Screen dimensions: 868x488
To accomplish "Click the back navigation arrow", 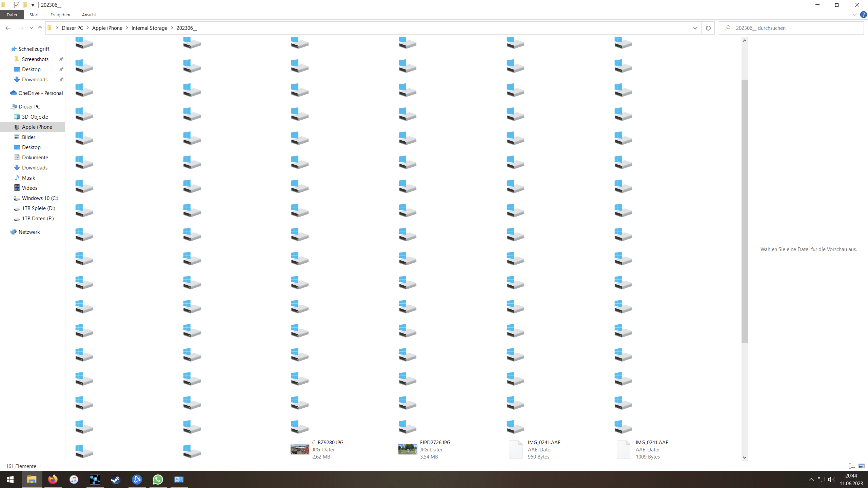I will tap(8, 28).
